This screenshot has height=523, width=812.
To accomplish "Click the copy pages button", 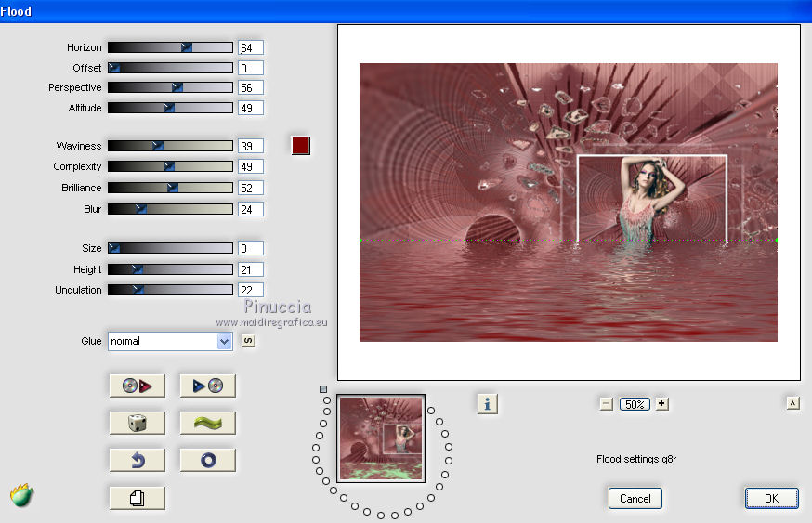I will click(x=138, y=498).
